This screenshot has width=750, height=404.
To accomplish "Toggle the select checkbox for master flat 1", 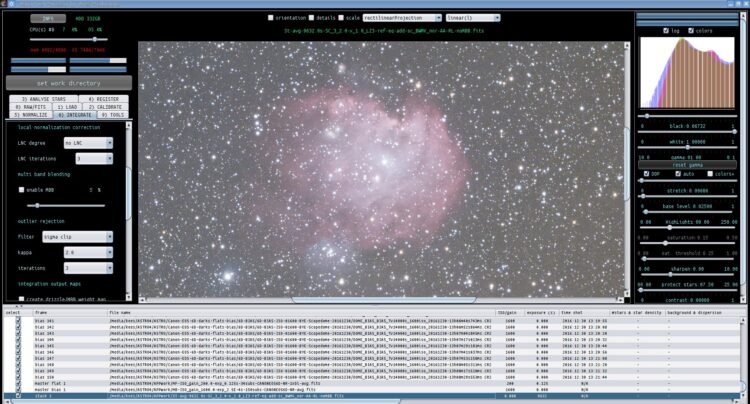I will tap(19, 383).
